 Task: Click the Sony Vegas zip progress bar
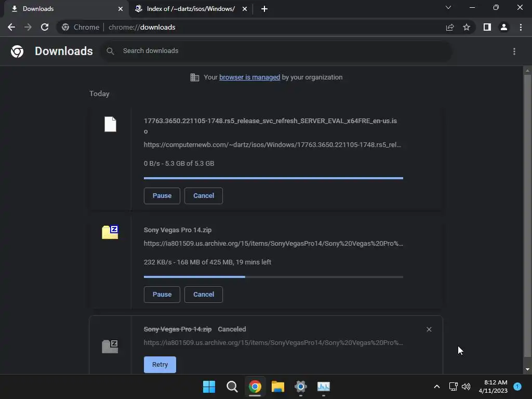(273, 277)
